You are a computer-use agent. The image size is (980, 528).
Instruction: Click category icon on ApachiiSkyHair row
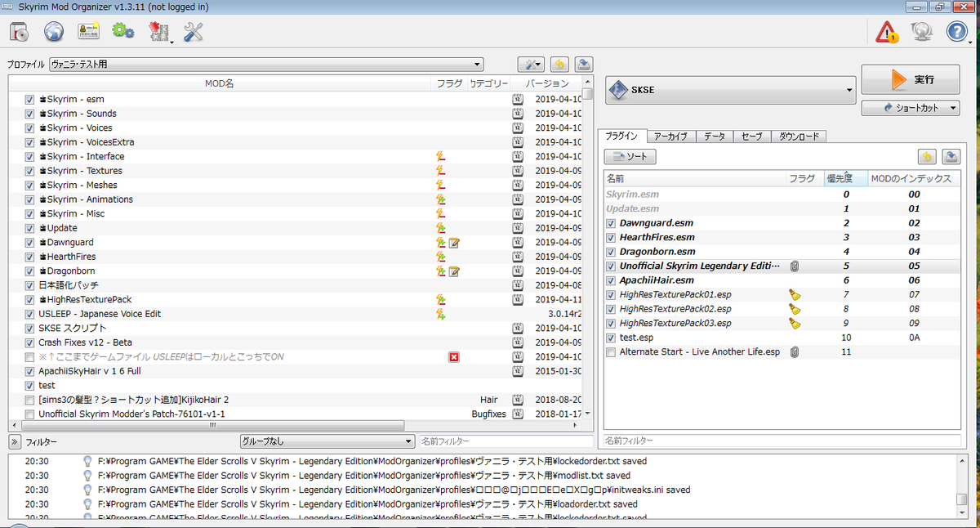point(518,371)
